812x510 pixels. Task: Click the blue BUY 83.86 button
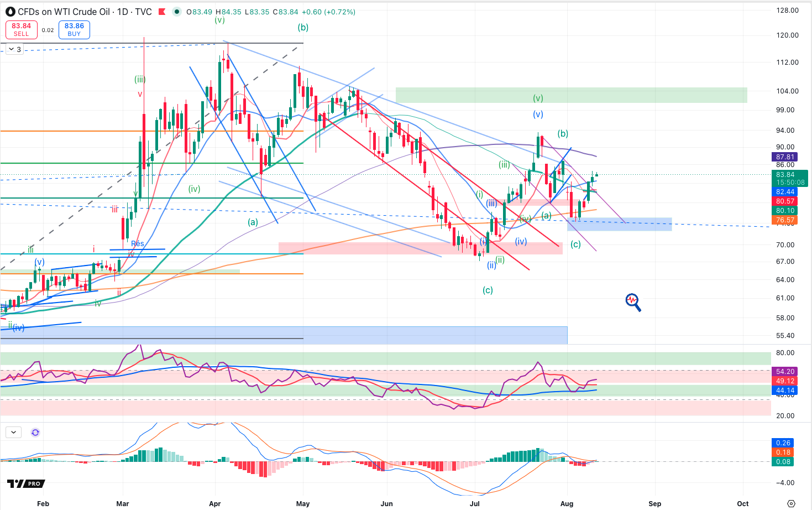coord(74,30)
